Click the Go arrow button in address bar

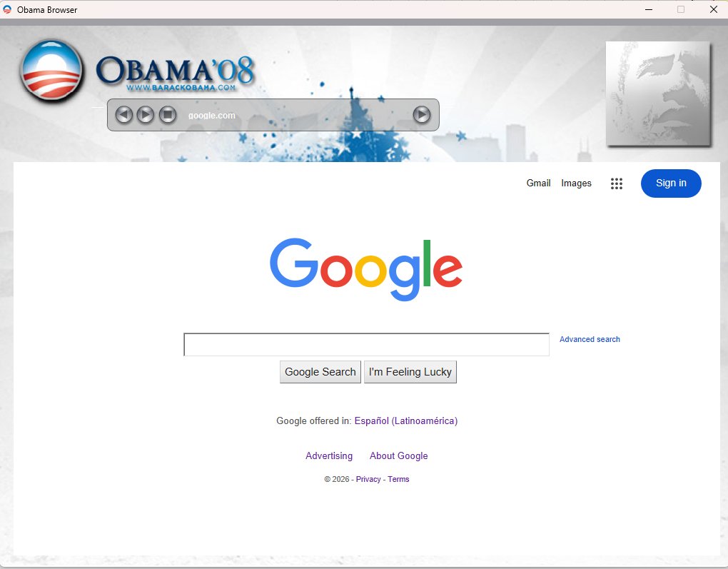[422, 114]
